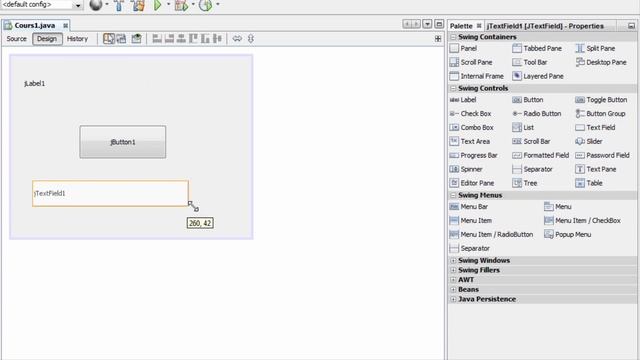Select Password Field palette item

pyautogui.click(x=602, y=155)
